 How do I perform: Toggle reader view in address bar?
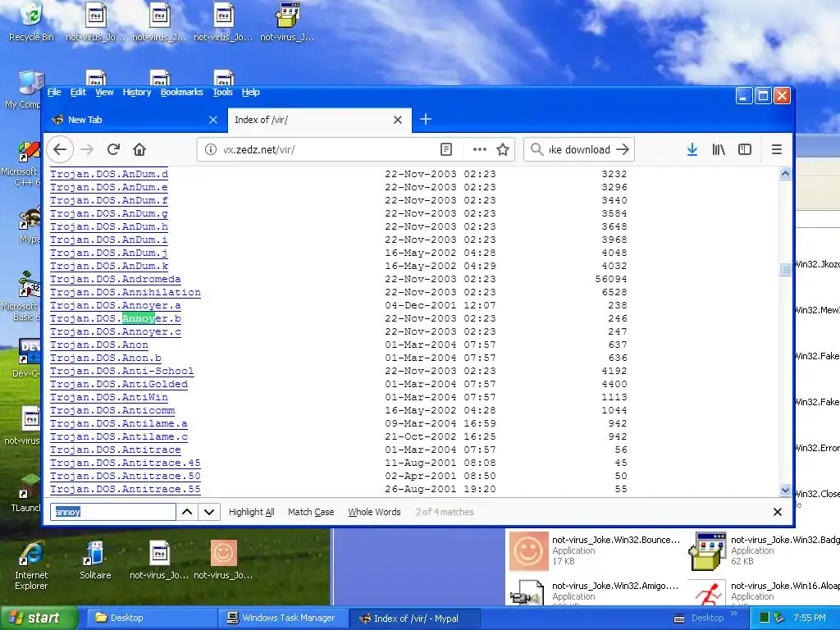click(445, 149)
